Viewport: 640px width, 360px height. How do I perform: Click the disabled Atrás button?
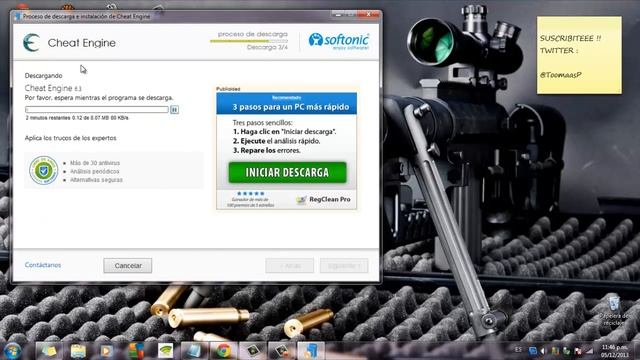pos(290,266)
